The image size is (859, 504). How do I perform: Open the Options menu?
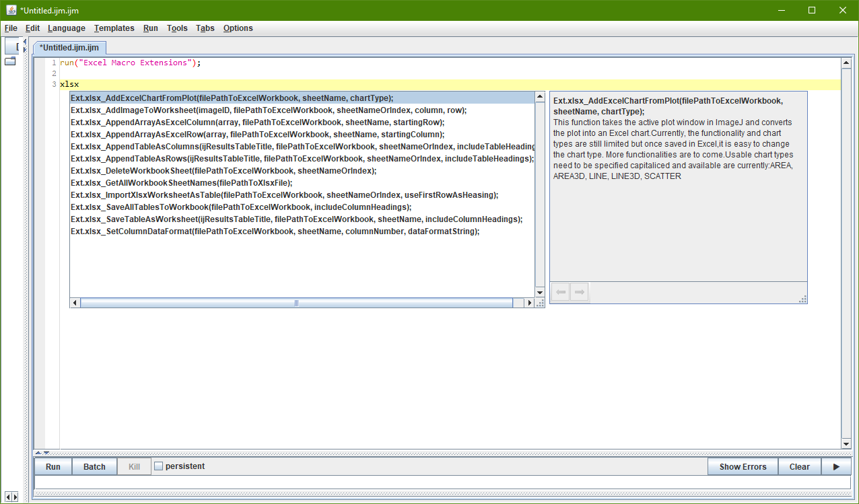[x=238, y=28]
